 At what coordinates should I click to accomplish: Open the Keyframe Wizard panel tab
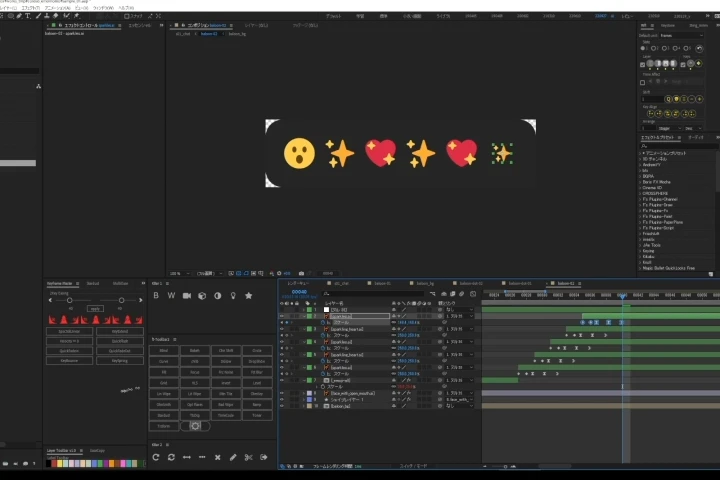coord(60,283)
